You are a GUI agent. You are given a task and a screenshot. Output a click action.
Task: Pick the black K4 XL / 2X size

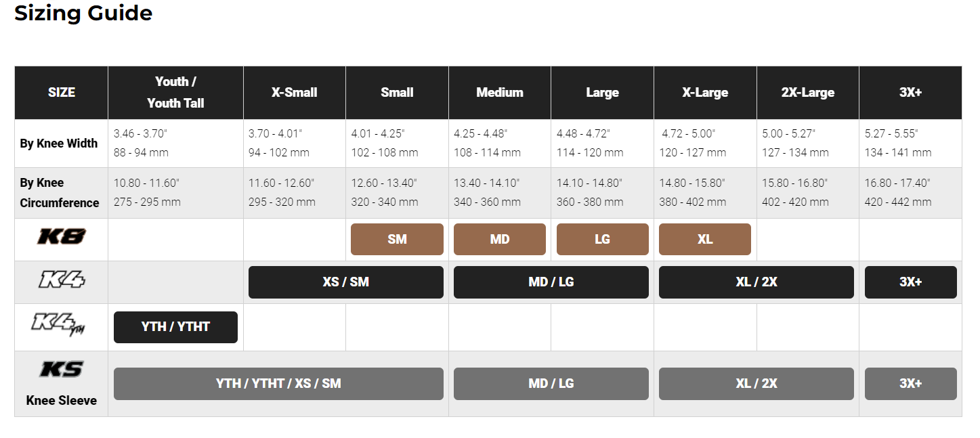tap(756, 282)
